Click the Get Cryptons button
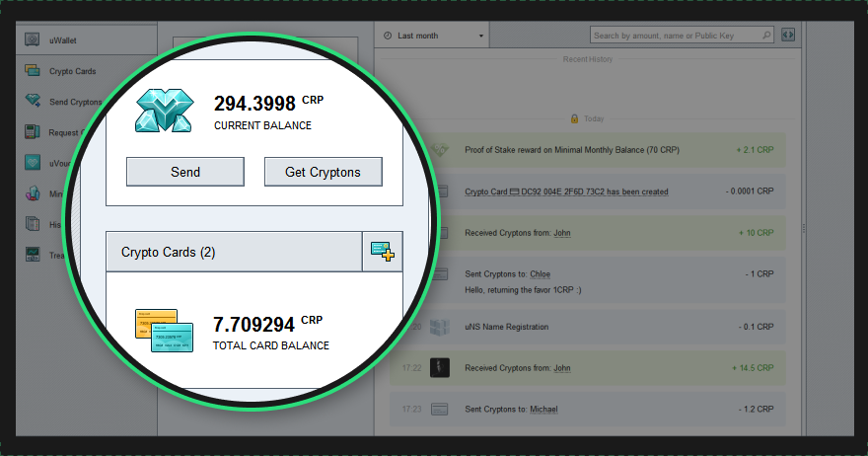 (323, 172)
